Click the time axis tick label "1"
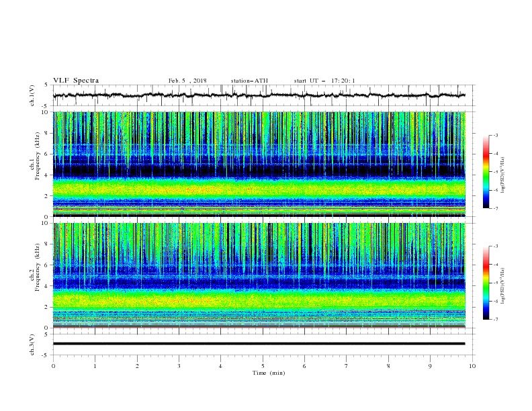This screenshot has width=532, height=411. point(95,366)
